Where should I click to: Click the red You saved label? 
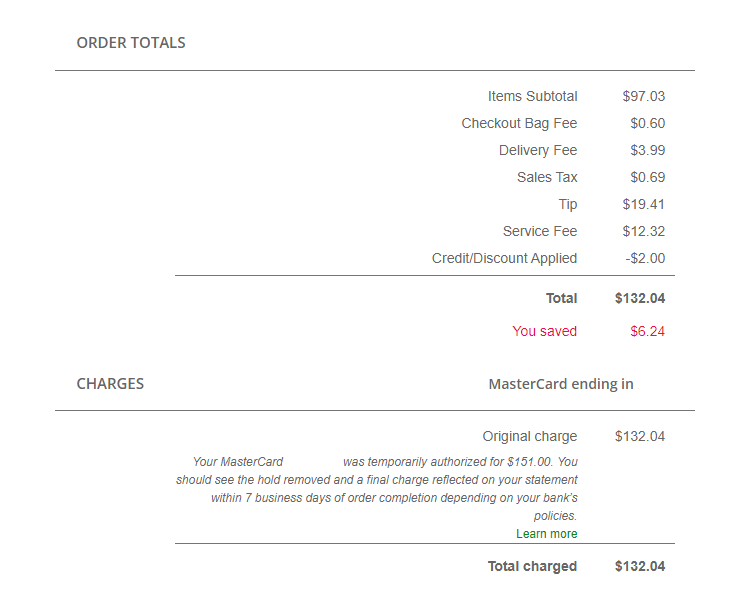[x=544, y=332]
